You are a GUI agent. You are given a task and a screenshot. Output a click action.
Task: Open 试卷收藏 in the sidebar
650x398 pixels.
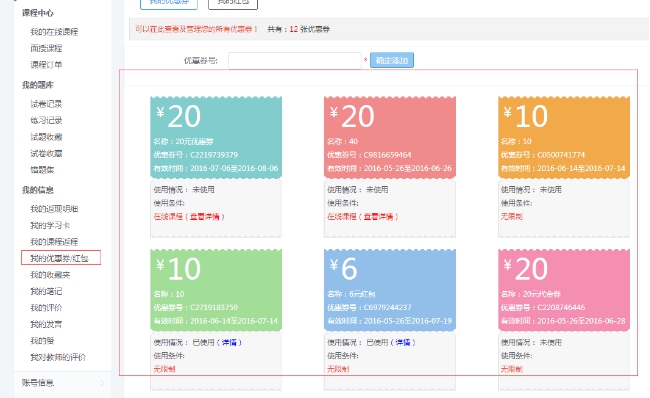pyautogui.click(x=46, y=153)
